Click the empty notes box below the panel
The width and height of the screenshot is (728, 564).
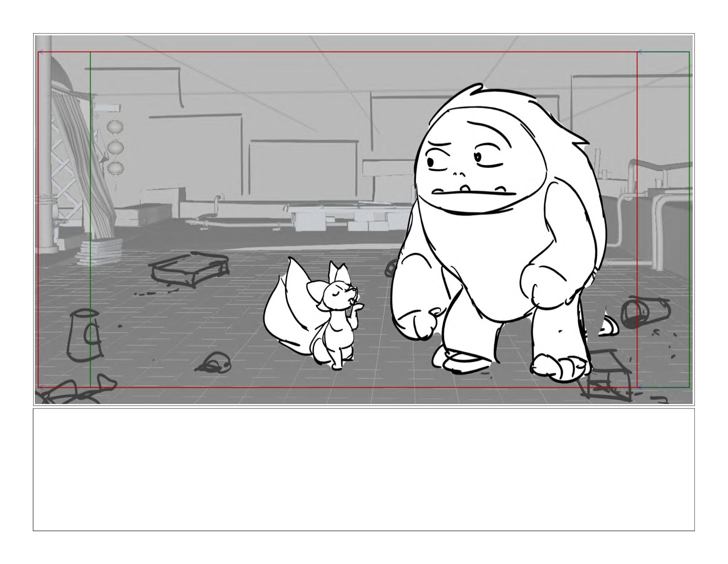pos(364,469)
